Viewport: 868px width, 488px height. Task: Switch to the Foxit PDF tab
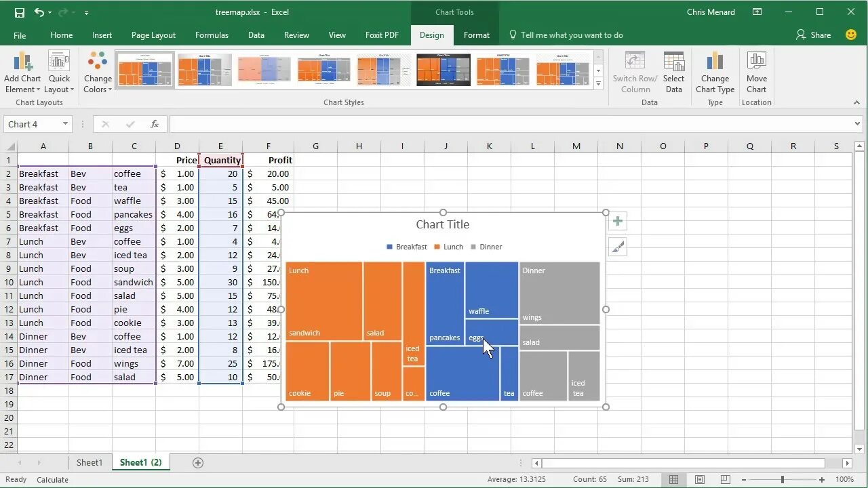pos(382,35)
